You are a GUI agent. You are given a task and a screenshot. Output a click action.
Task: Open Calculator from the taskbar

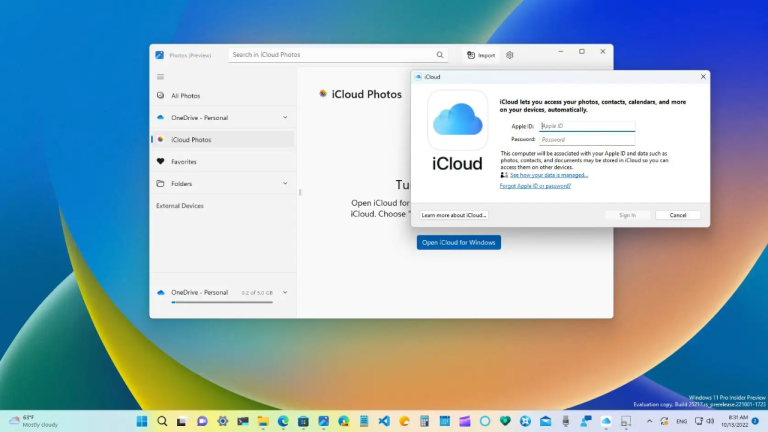coord(424,421)
